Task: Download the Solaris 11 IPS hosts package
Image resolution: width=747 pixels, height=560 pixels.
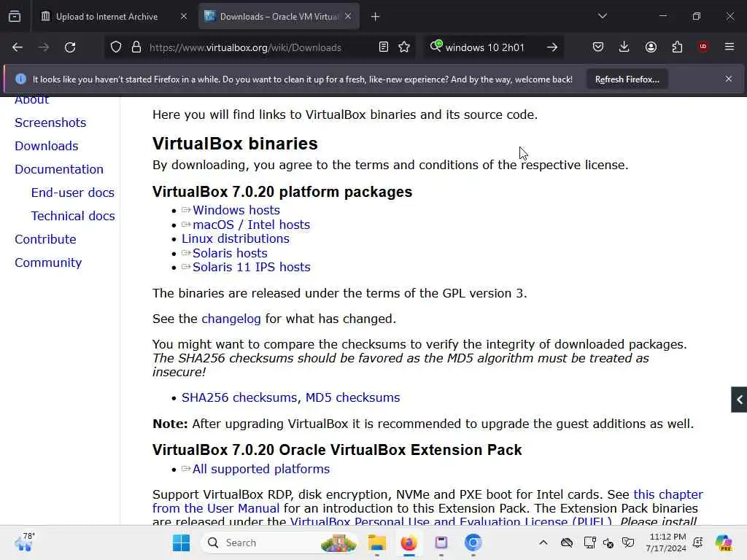Action: coord(252,267)
